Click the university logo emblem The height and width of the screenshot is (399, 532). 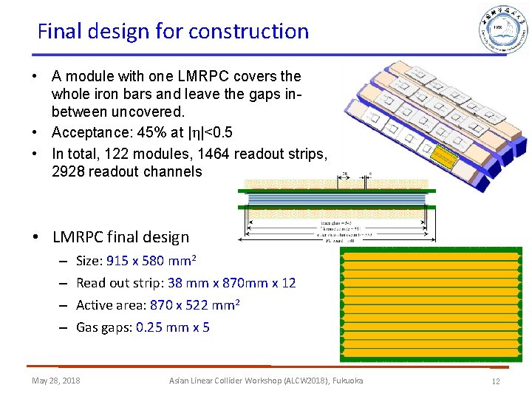pyautogui.click(x=503, y=30)
